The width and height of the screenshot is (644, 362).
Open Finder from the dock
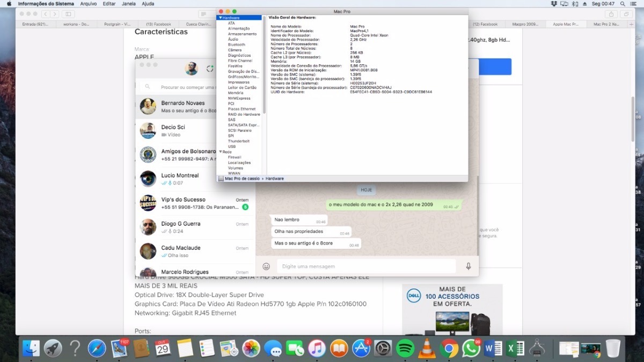coord(31,349)
